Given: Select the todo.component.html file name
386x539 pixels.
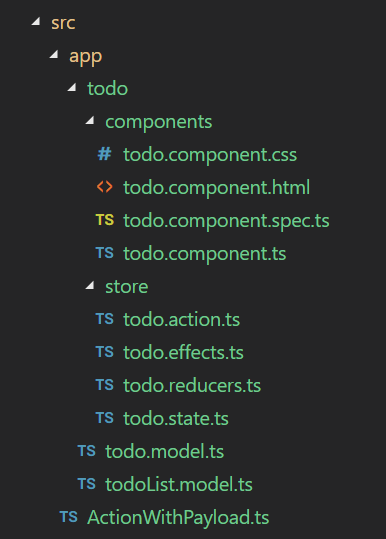Looking at the screenshot, I should pyautogui.click(x=217, y=187).
